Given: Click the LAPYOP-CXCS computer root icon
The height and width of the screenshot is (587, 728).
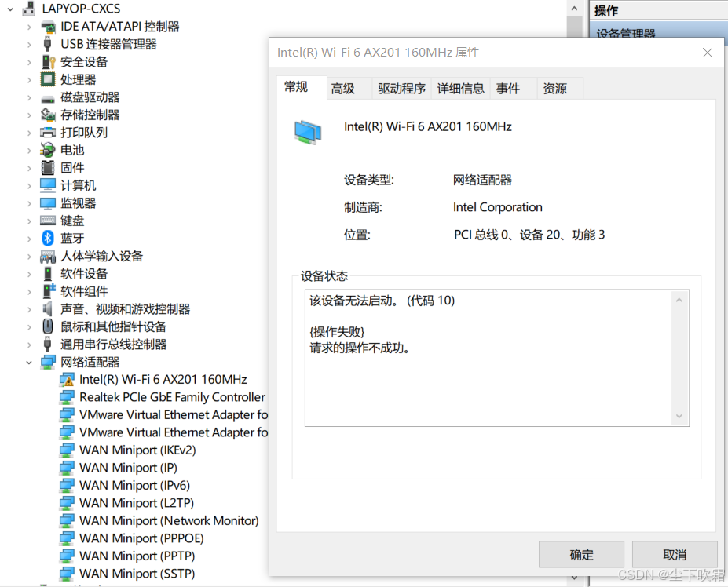Looking at the screenshot, I should point(29,9).
